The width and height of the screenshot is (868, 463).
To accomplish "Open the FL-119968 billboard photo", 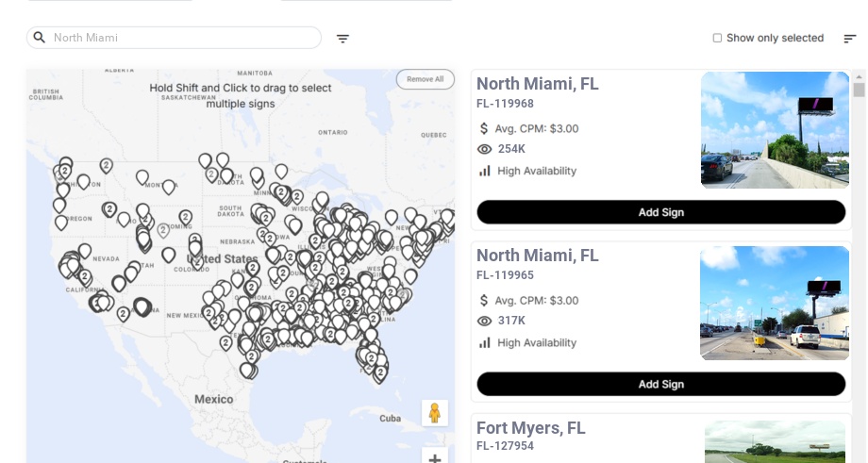I will click(775, 130).
